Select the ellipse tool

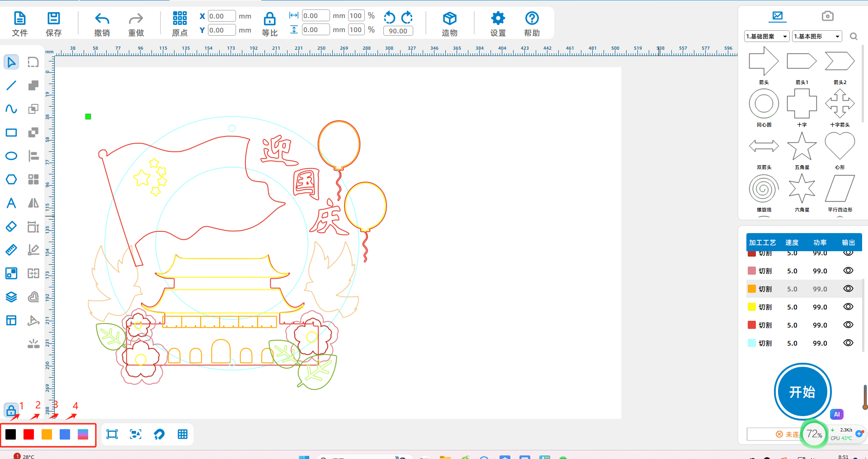click(11, 156)
